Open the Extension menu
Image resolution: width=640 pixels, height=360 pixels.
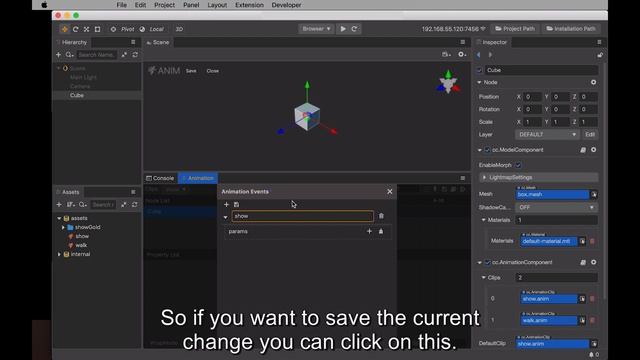[249, 5]
